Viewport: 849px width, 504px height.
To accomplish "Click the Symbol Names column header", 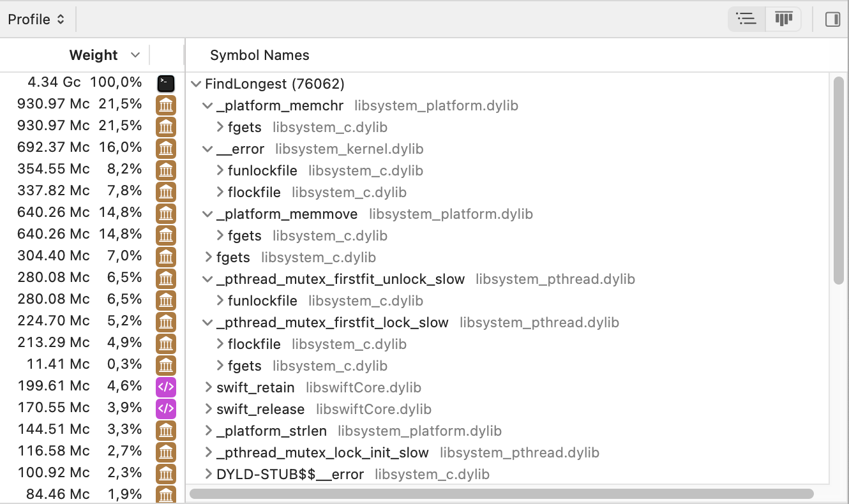I will click(259, 55).
